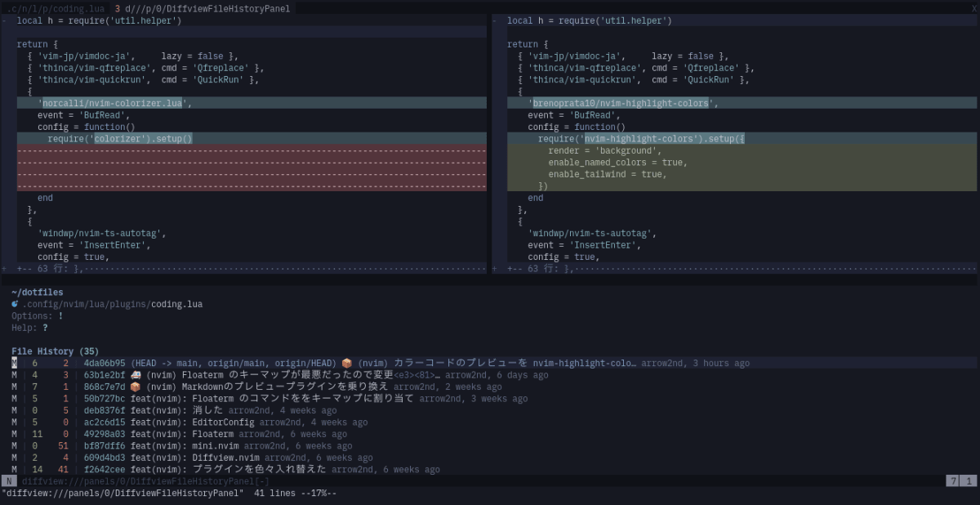Select commit bf87dff6 in file history
This screenshot has width=980, height=505.
click(x=105, y=446)
